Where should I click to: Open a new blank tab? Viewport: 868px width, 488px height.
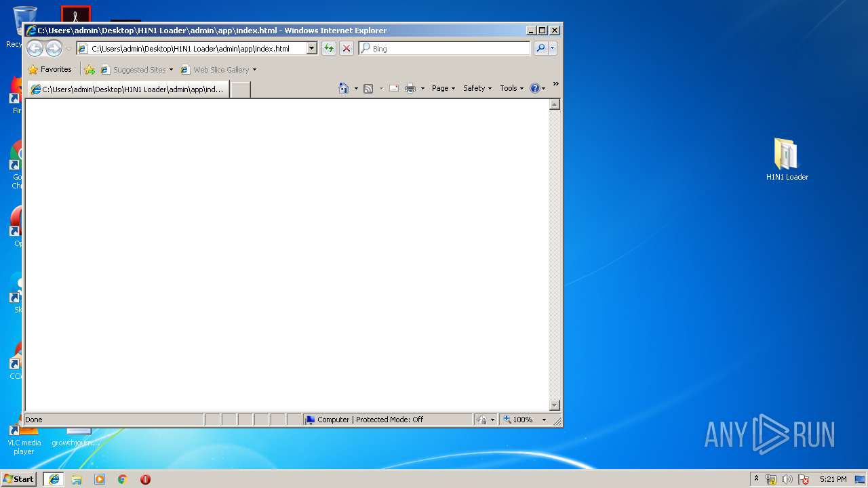[241, 89]
